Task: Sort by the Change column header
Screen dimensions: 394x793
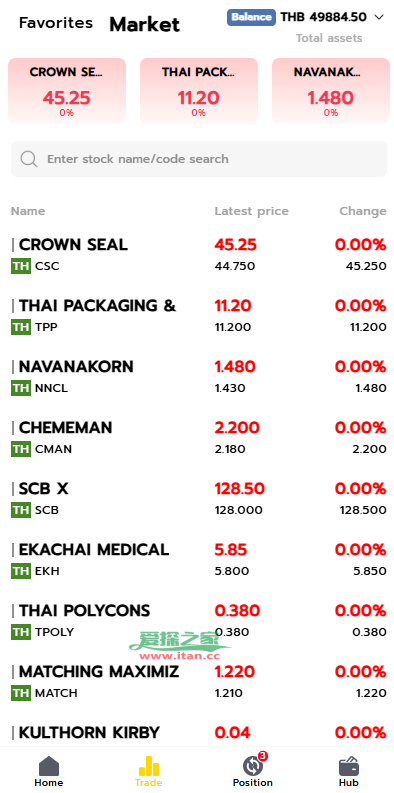Action: (363, 211)
